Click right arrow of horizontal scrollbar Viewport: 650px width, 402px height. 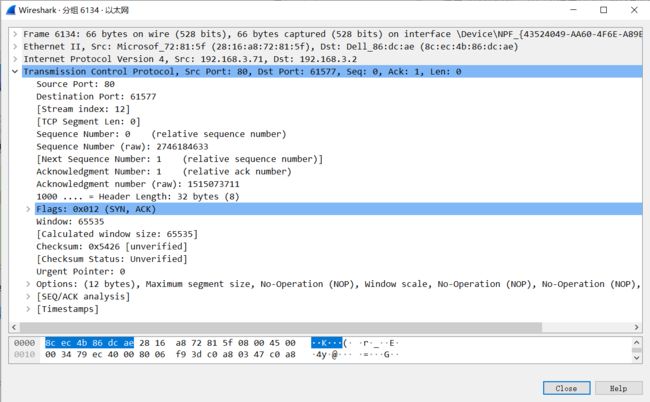pos(637,327)
